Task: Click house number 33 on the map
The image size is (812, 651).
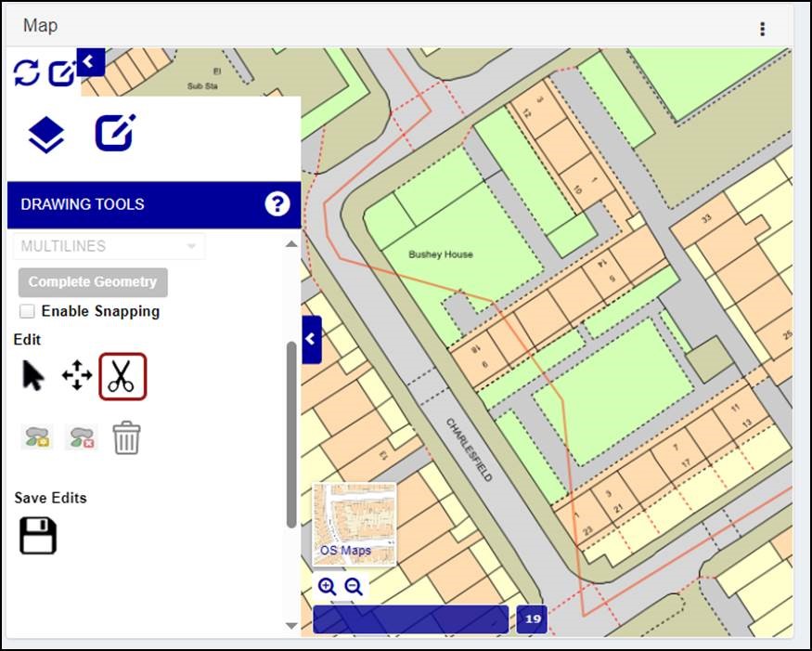Action: pyautogui.click(x=706, y=219)
